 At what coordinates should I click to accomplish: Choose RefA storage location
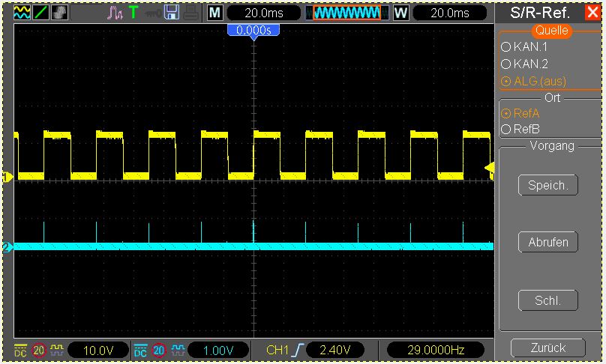[520, 114]
